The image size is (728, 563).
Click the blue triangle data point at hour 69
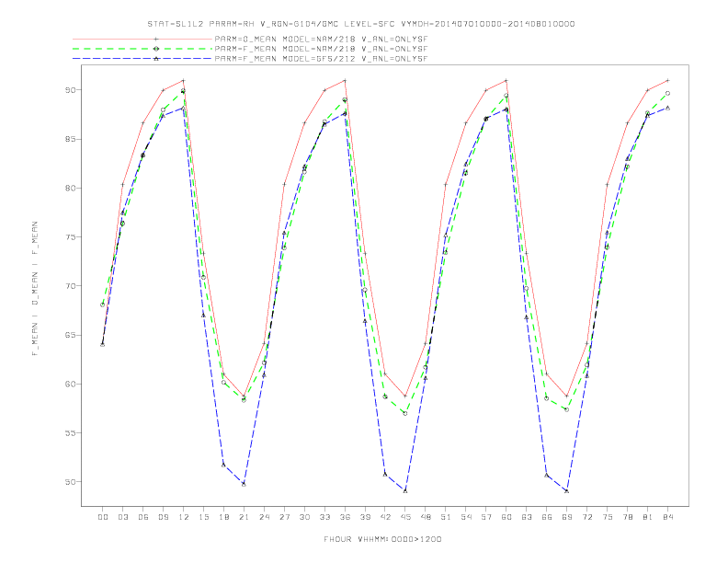tap(567, 490)
